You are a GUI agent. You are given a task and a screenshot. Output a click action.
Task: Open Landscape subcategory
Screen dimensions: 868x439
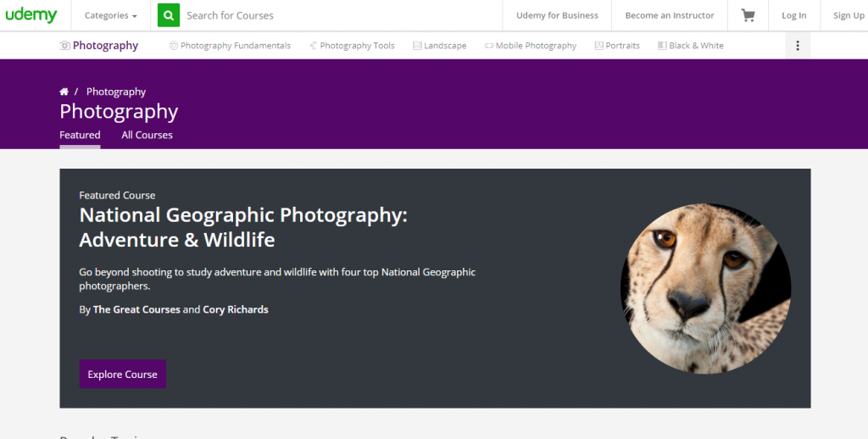click(x=445, y=46)
